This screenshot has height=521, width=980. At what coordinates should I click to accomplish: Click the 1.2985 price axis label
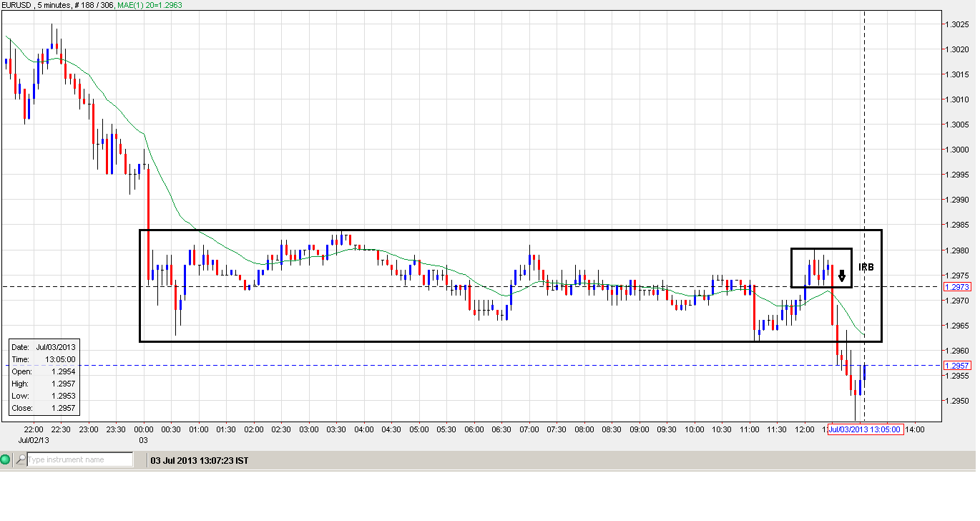click(957, 225)
